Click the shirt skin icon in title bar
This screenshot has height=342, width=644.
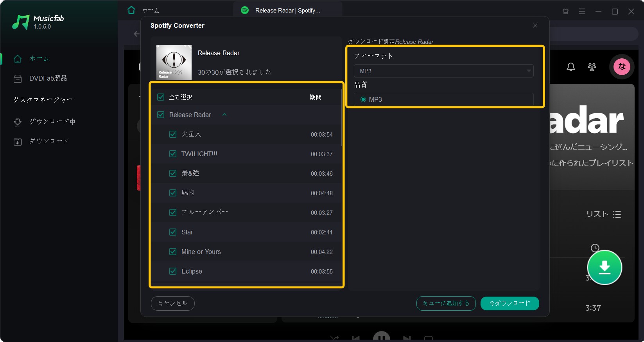coord(565,11)
